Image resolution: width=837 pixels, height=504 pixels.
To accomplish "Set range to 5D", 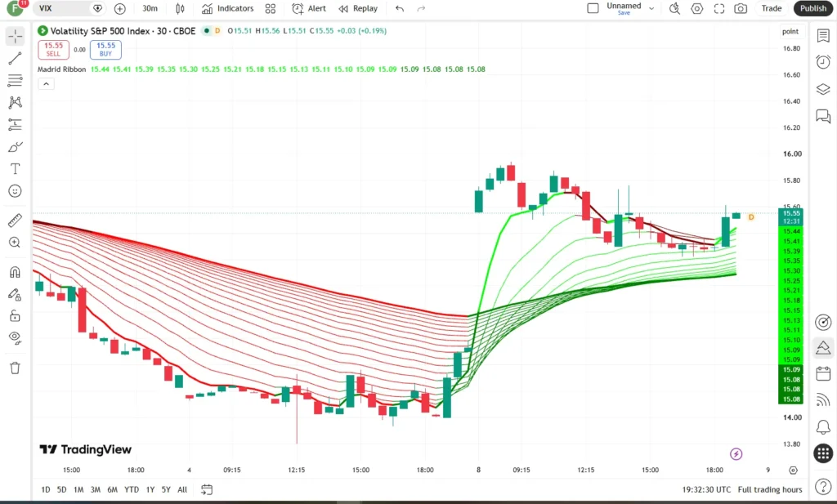I will point(62,489).
